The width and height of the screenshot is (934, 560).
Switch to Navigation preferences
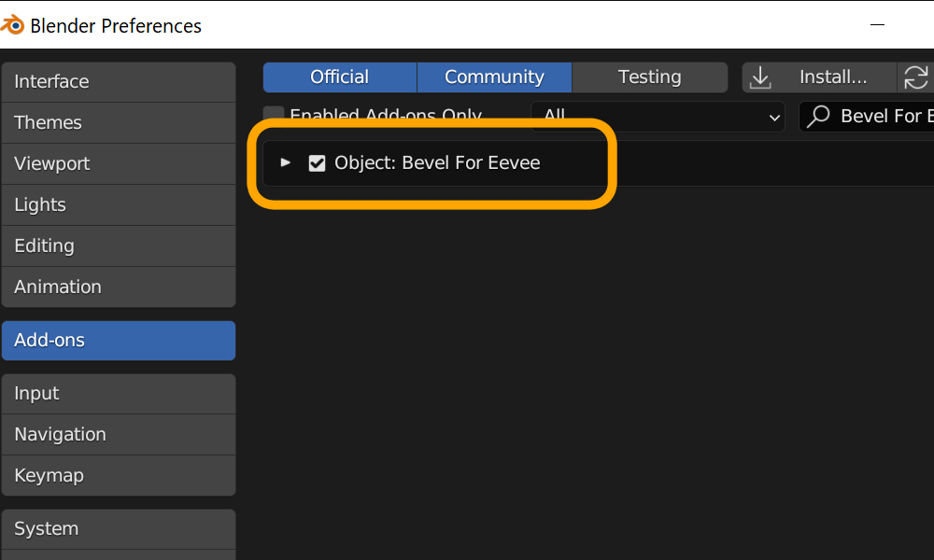[x=119, y=434]
